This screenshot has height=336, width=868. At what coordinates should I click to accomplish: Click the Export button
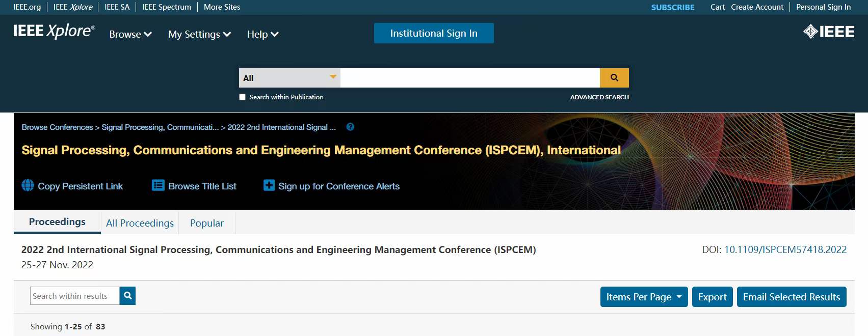pos(712,297)
